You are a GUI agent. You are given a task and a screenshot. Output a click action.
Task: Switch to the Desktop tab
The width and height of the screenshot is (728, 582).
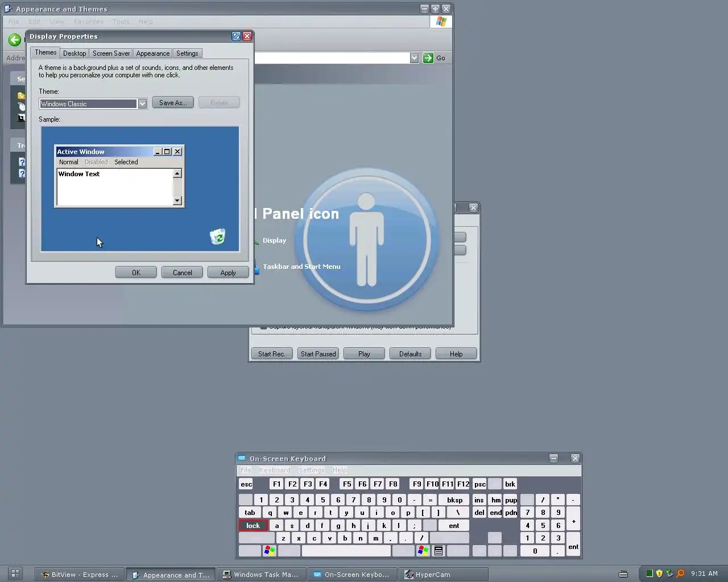pyautogui.click(x=75, y=53)
